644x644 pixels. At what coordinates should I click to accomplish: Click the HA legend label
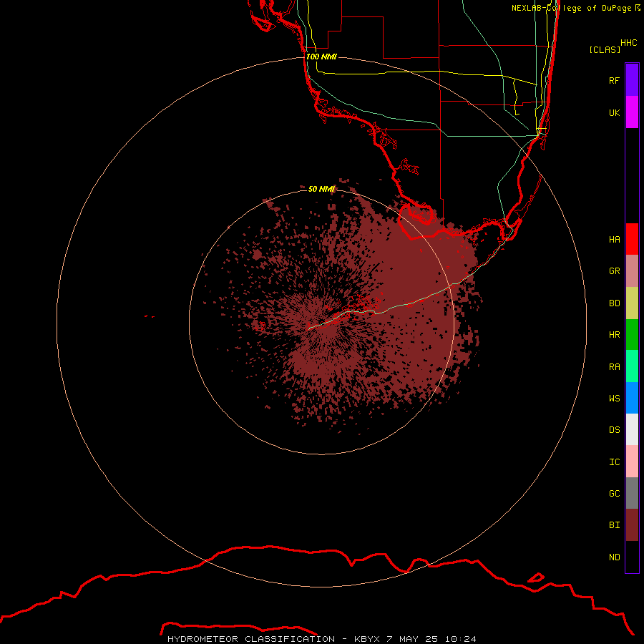coord(614,240)
